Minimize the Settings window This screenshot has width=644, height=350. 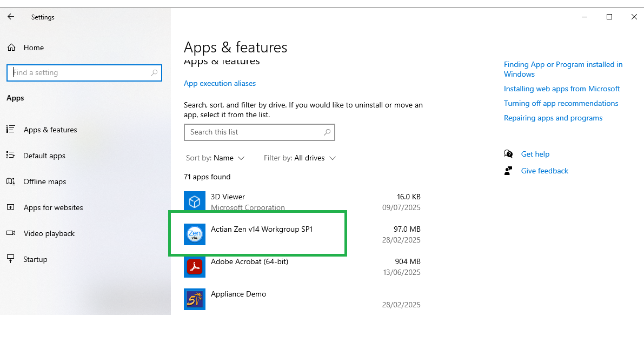pos(585,17)
